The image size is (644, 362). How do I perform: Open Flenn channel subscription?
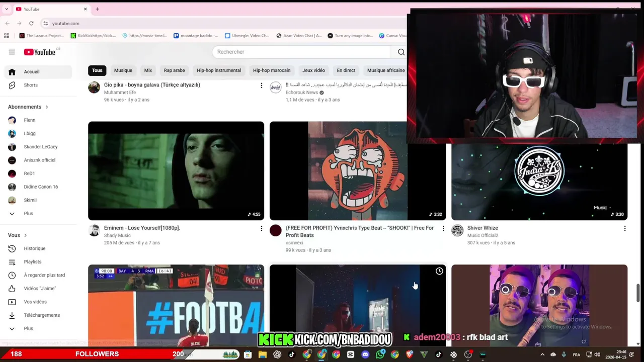pyautogui.click(x=38, y=120)
